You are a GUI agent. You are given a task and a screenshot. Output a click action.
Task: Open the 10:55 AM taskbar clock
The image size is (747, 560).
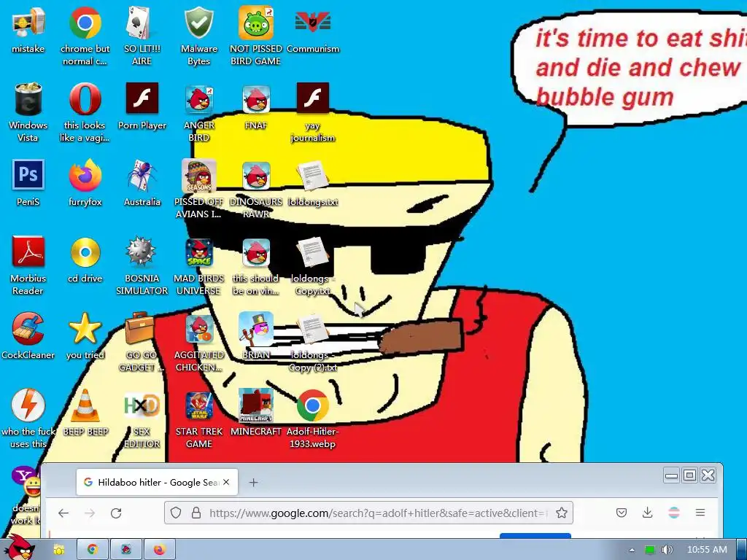click(707, 550)
